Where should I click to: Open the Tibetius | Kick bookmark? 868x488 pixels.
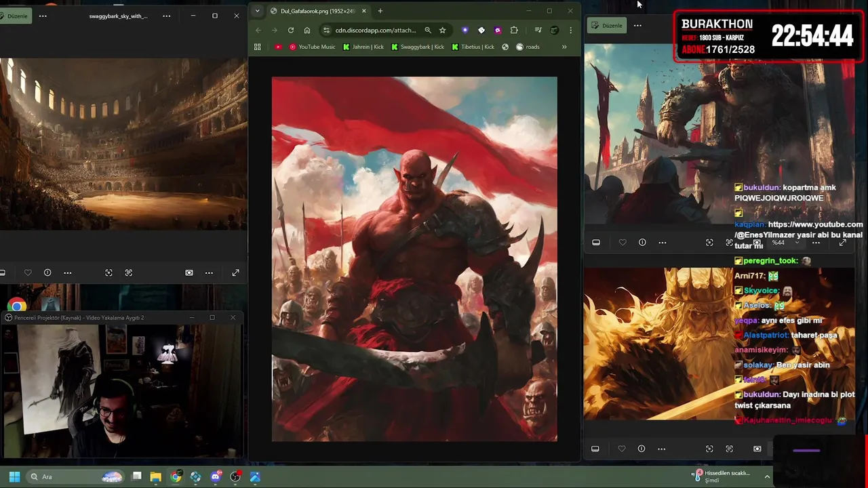(x=473, y=47)
